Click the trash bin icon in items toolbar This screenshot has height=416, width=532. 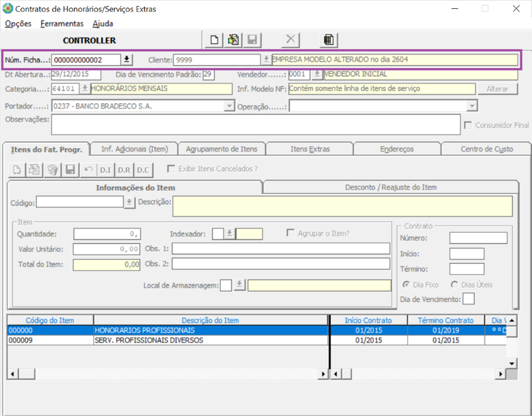coord(52,170)
